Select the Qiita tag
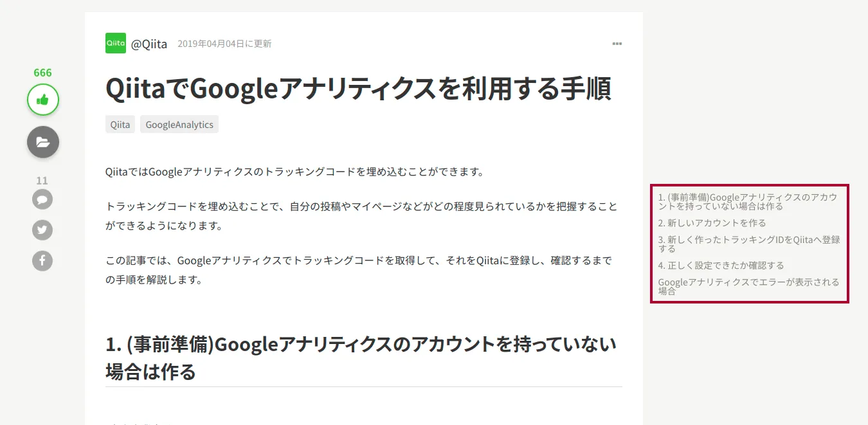Image resolution: width=868 pixels, height=425 pixels. pos(120,125)
